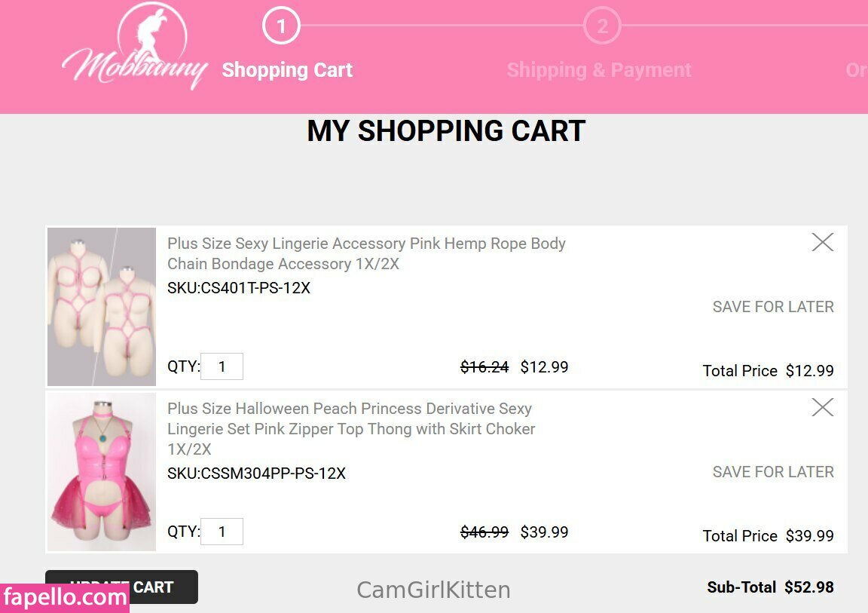Image resolution: width=868 pixels, height=613 pixels.
Task: Open the Pink Hemp Rope Body Chain title
Action: point(366,253)
